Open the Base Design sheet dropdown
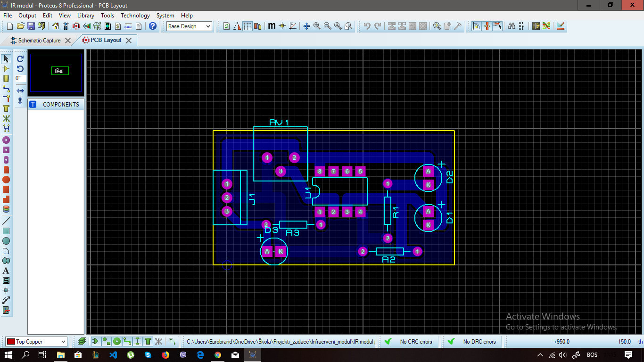This screenshot has height=362, width=644. point(208,26)
